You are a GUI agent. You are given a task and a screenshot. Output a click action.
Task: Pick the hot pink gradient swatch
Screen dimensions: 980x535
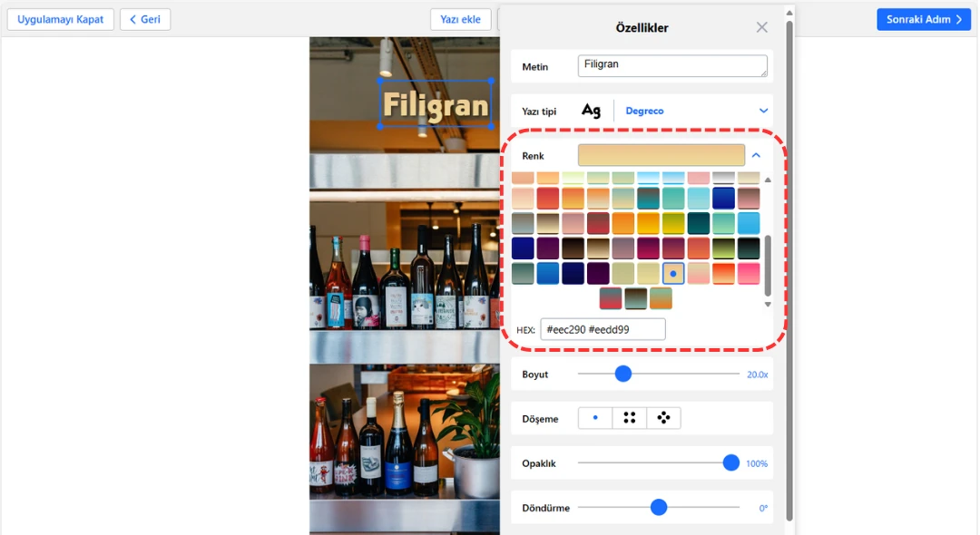749,273
